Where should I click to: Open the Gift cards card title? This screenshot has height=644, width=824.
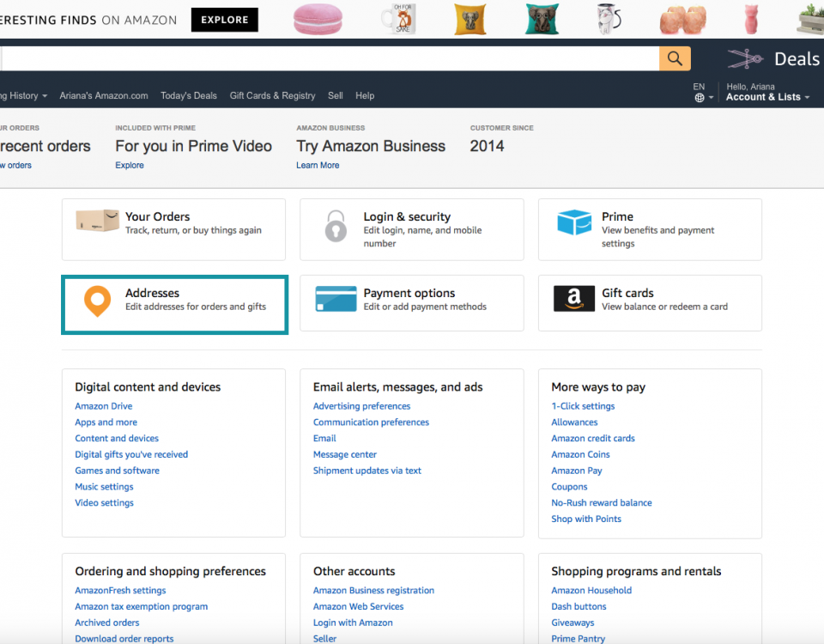[627, 293]
